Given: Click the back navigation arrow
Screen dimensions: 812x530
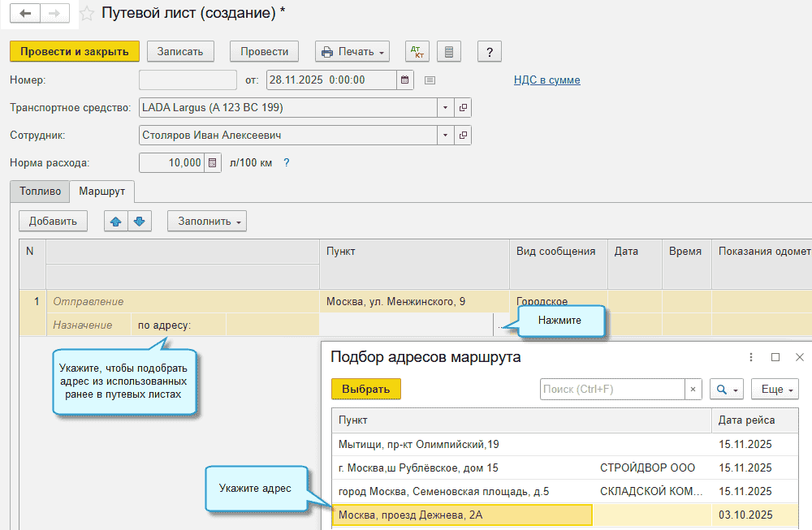Looking at the screenshot, I should pos(25,14).
